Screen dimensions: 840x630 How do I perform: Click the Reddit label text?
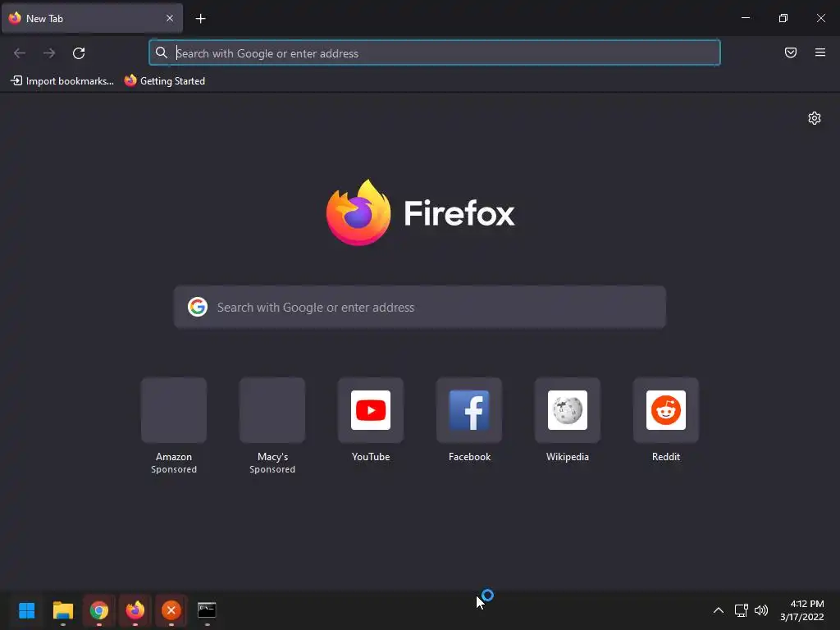[666, 457]
